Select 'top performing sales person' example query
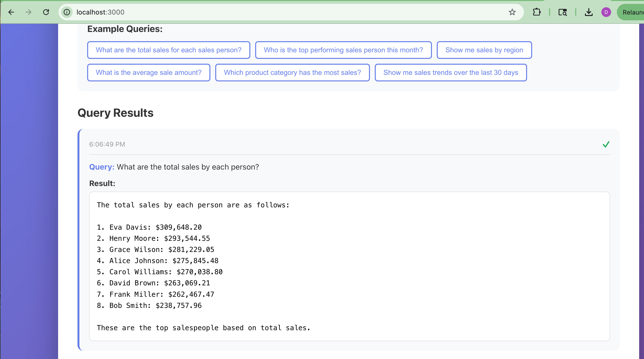 [343, 50]
